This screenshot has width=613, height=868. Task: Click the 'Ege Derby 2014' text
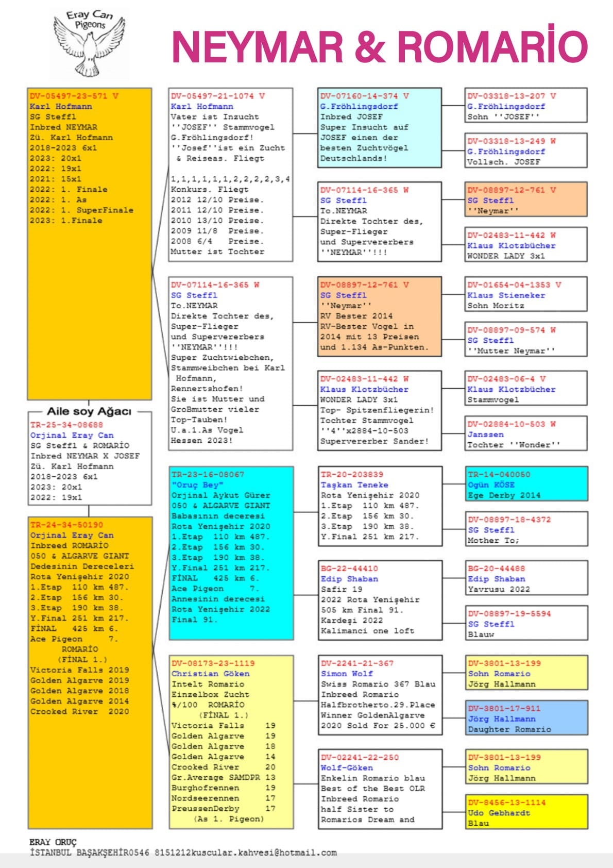(x=504, y=495)
